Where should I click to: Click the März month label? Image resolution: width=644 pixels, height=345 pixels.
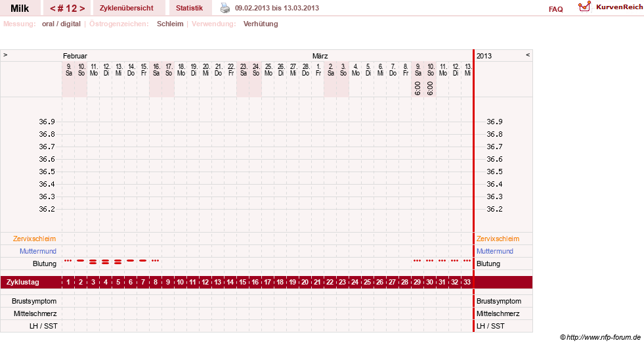point(320,56)
